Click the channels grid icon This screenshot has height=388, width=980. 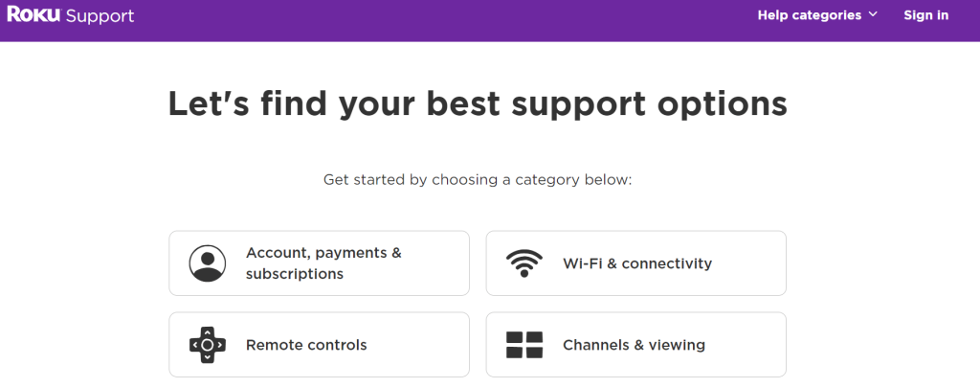coord(524,345)
